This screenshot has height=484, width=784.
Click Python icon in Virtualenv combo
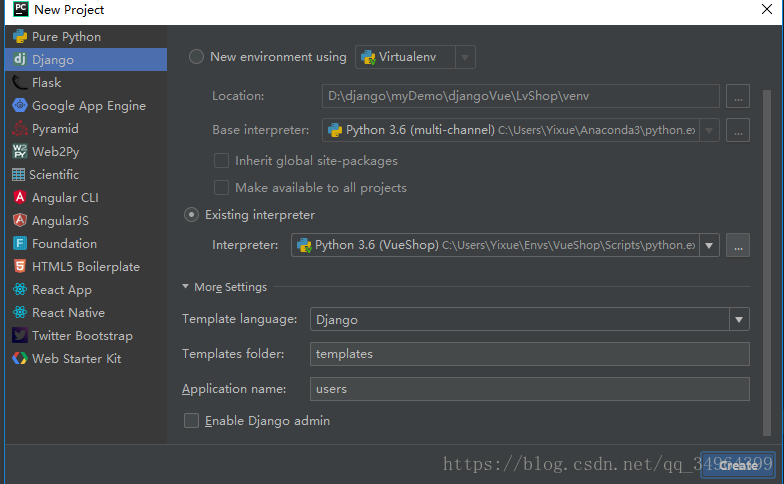tap(368, 58)
